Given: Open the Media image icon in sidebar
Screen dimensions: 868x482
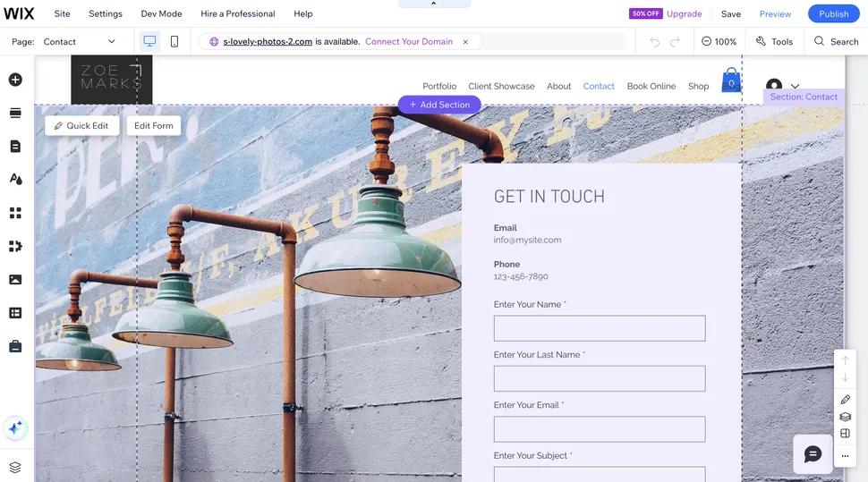Looking at the screenshot, I should click(x=15, y=279).
